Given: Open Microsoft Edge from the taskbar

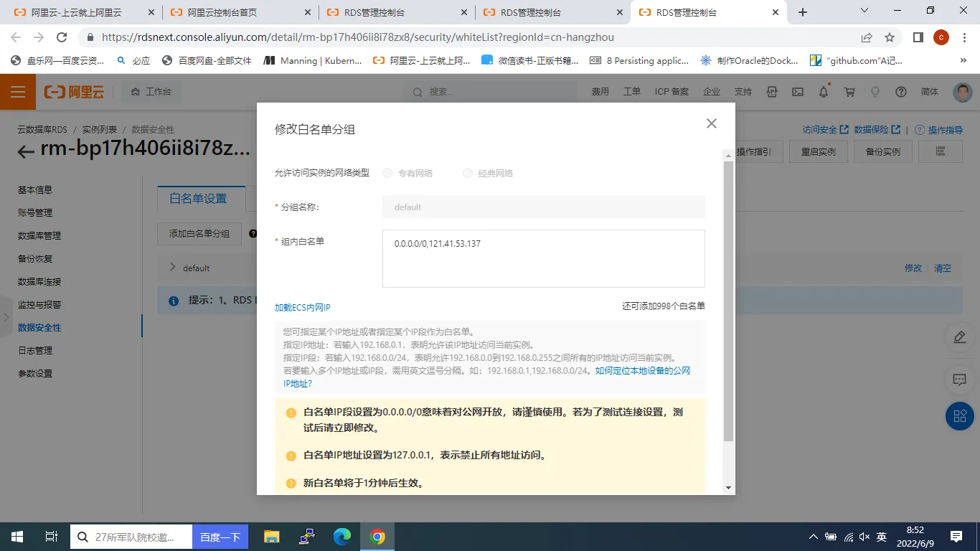Looking at the screenshot, I should coord(342,537).
